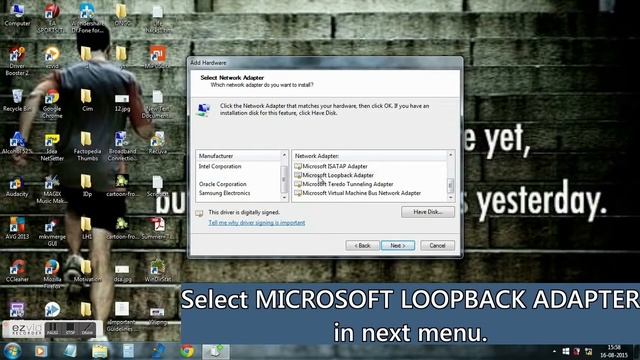Image resolution: width=640 pixels, height=360 pixels.
Task: Open Google Chrome desktop shortcut
Action: [x=52, y=103]
